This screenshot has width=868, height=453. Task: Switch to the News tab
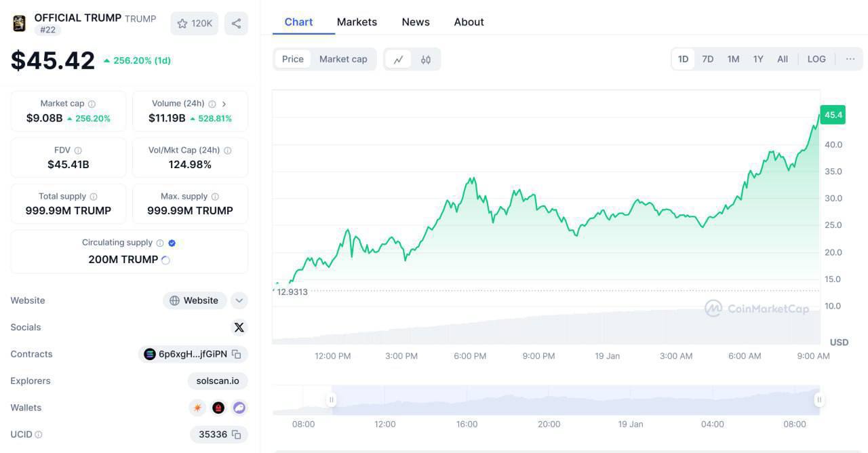[416, 22]
